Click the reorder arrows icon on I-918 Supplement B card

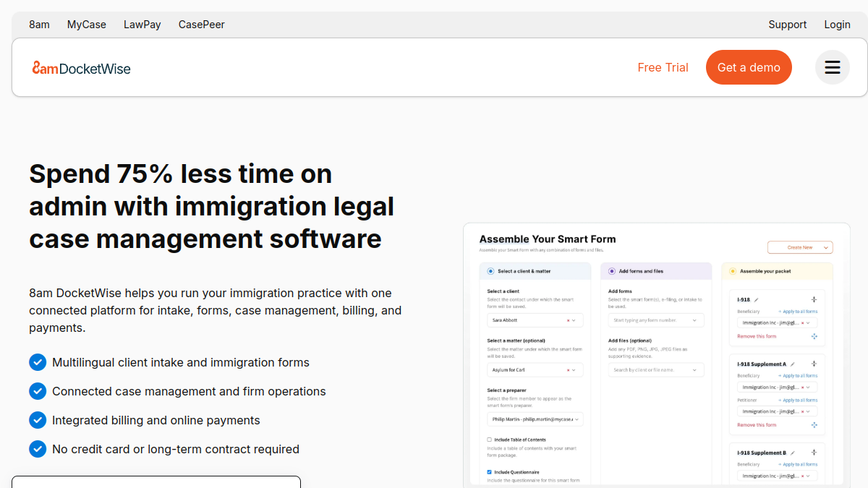click(x=814, y=452)
